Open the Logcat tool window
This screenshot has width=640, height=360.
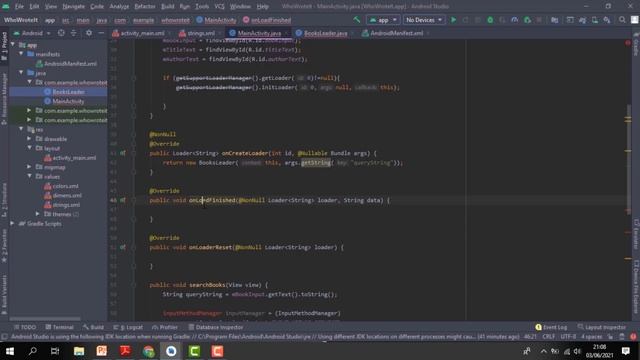(x=128, y=327)
